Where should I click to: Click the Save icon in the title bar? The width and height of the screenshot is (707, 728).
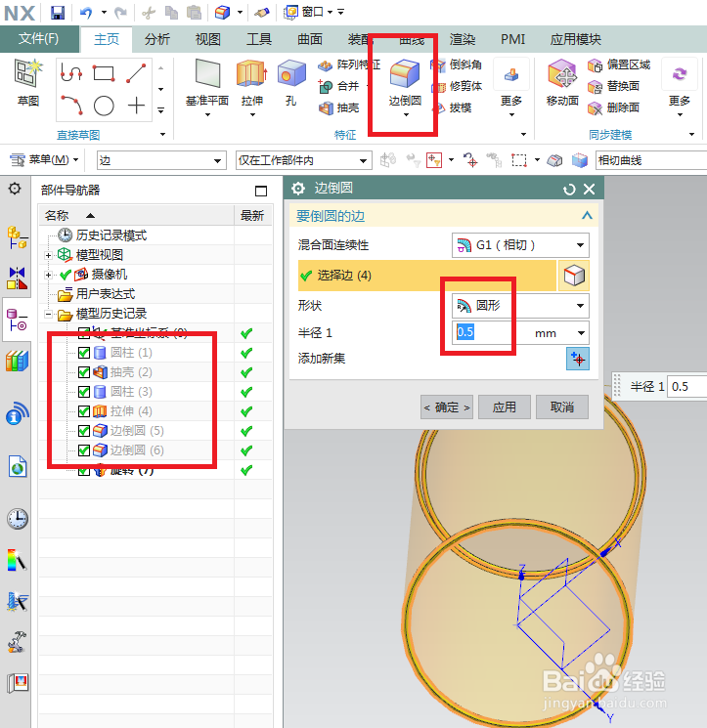coord(58,13)
